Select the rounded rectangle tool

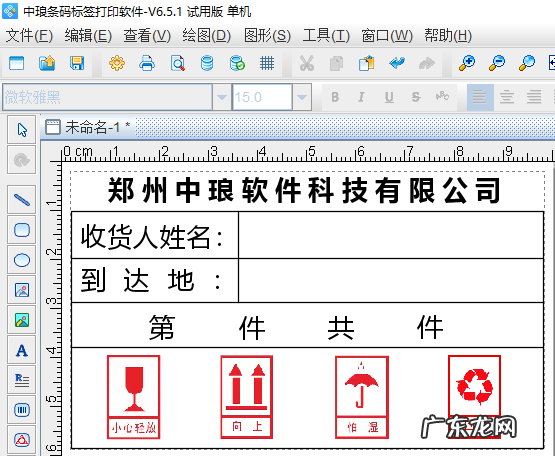tap(22, 230)
